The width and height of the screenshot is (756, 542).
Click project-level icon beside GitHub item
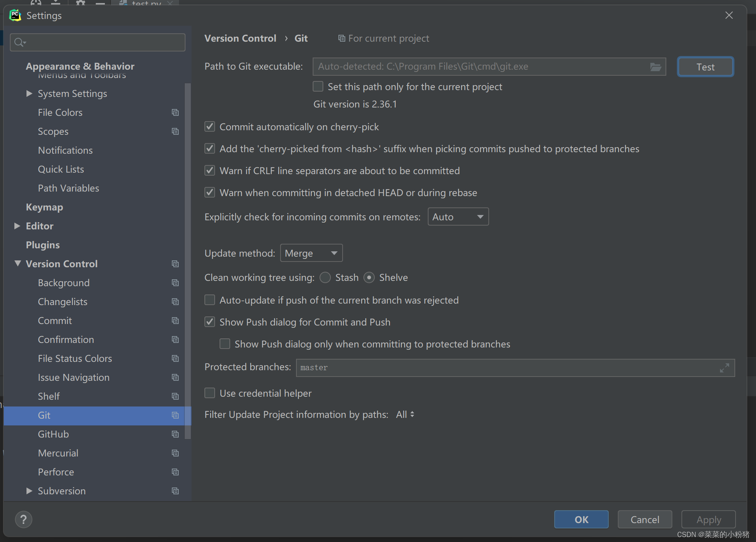[175, 434]
